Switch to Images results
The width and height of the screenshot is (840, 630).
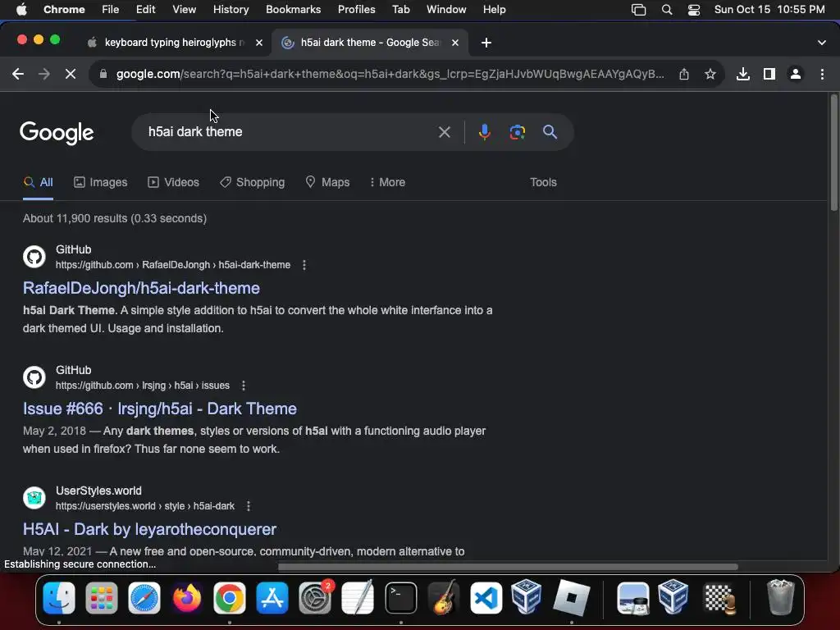coord(100,182)
